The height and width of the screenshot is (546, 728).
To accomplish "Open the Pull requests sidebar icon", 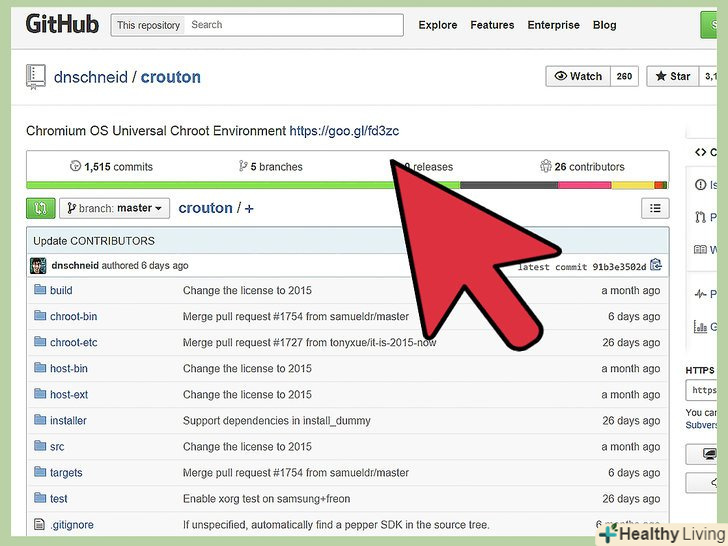I will pyautogui.click(x=700, y=217).
